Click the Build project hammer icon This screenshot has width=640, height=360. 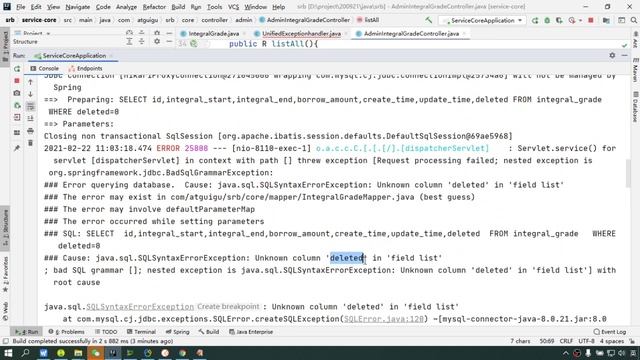[x=428, y=20]
